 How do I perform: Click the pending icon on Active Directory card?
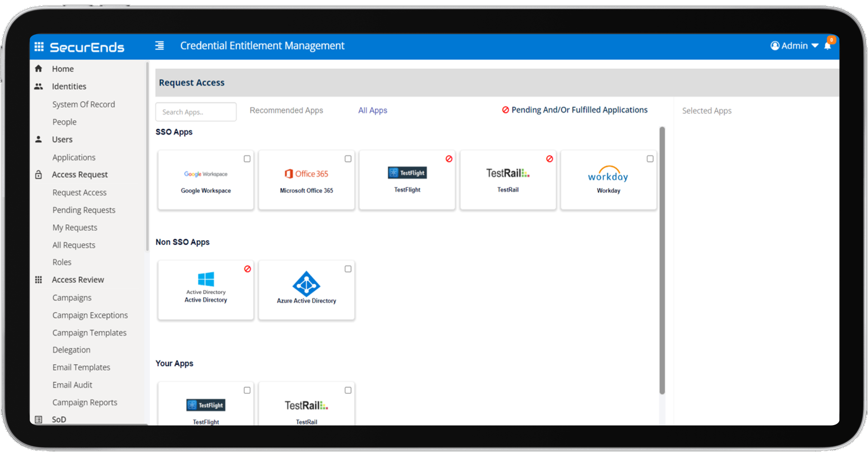pos(248,269)
